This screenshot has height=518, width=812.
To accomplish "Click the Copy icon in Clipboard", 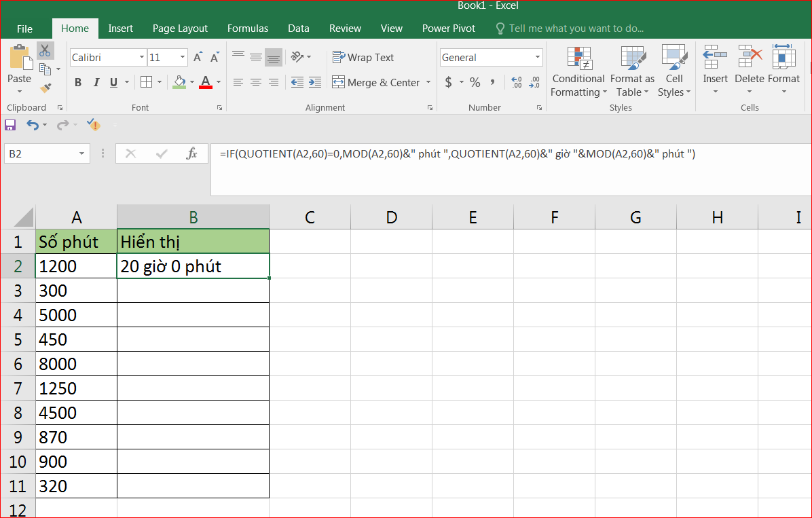I will point(45,69).
